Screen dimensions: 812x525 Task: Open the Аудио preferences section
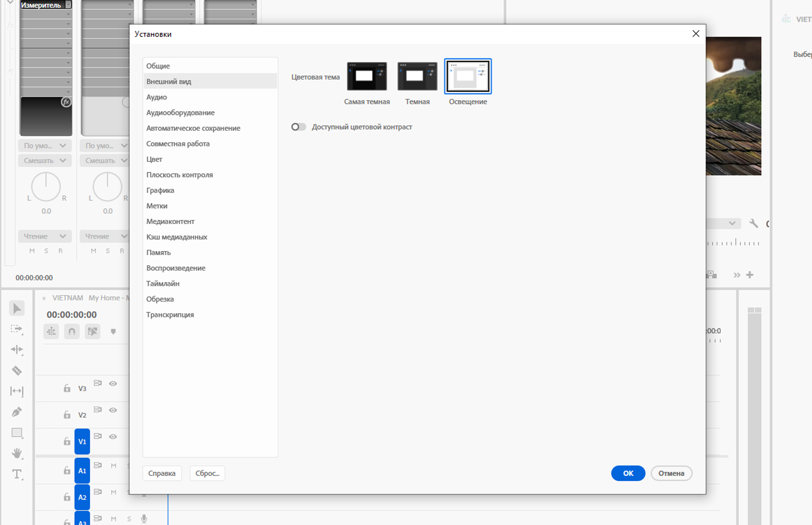[157, 97]
